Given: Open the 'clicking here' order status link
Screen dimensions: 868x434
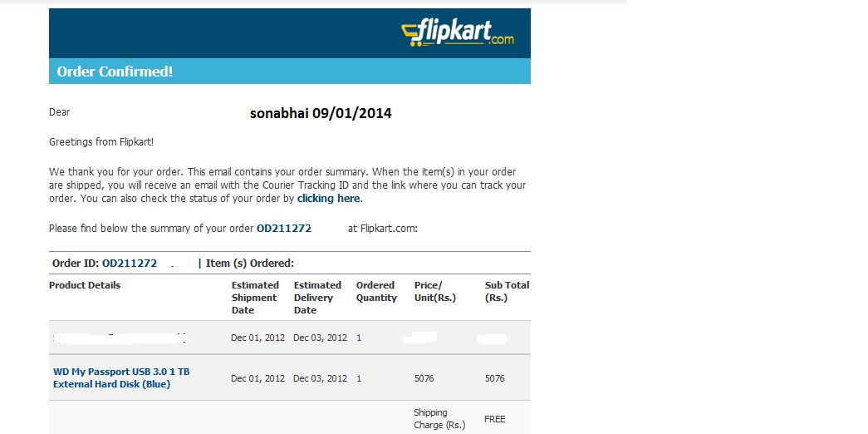Looking at the screenshot, I should [329, 199].
